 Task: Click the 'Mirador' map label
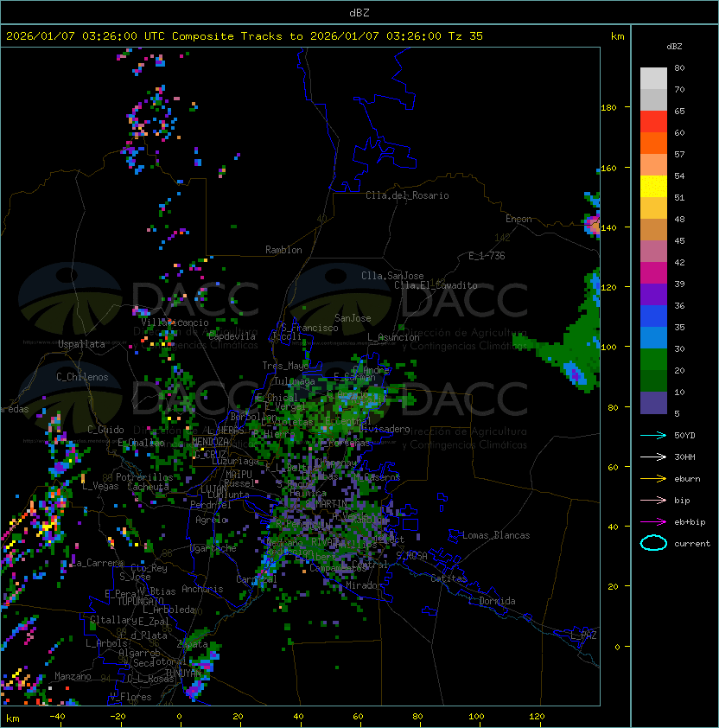[364, 585]
